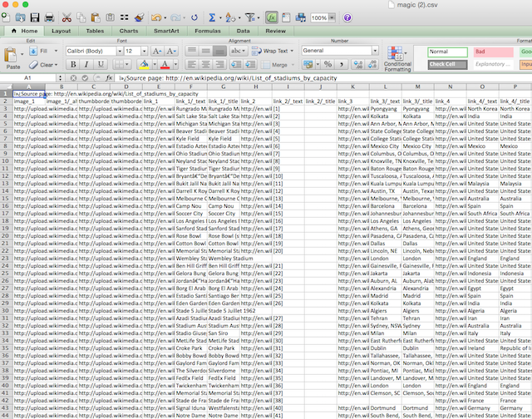
Task: Increase the font size with the A icon
Action: tap(157, 51)
